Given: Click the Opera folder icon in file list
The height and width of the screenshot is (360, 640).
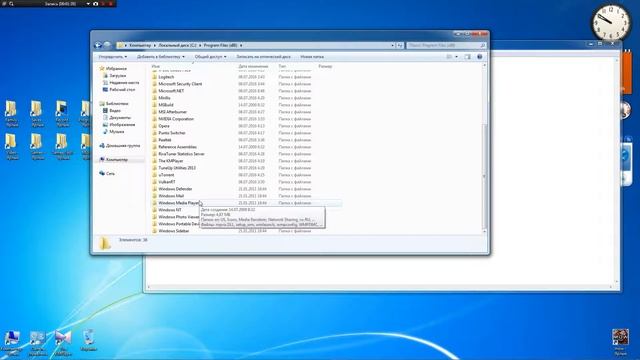Looking at the screenshot, I should (155, 126).
